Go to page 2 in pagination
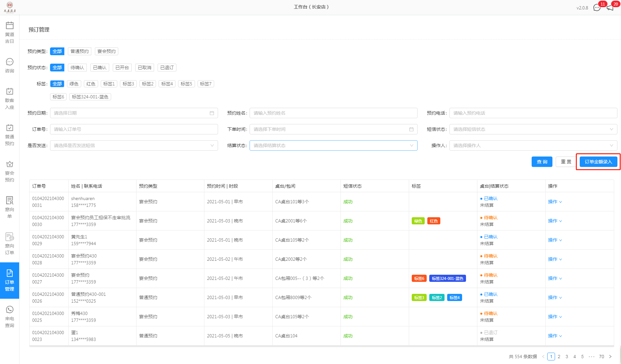This screenshot has height=364, width=621. point(559,357)
